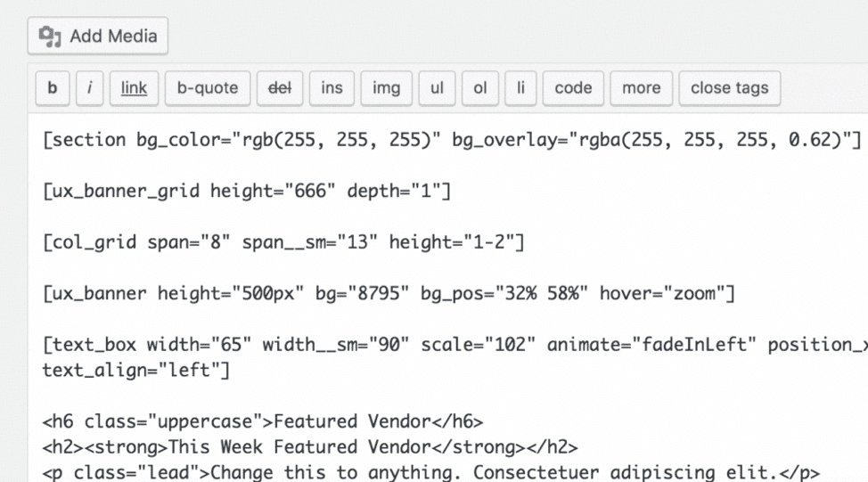Click the Add Media button
Screen dimensions: 868x482
97,36
